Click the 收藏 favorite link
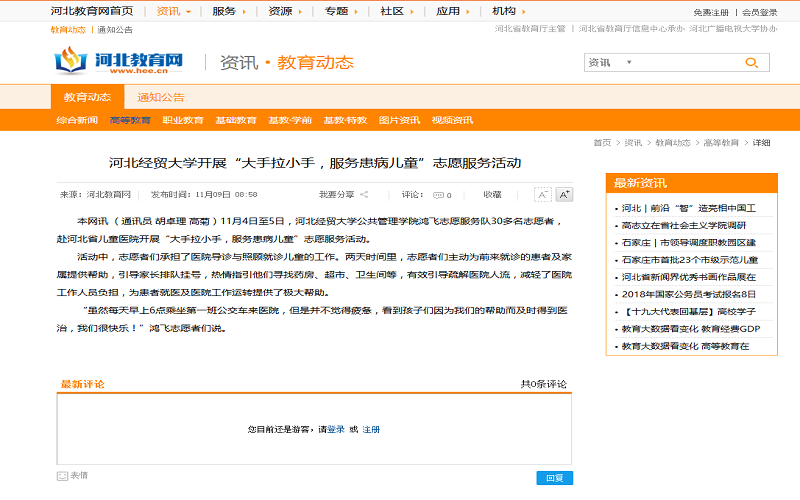Viewport: 800px width, 500px height. [492, 195]
